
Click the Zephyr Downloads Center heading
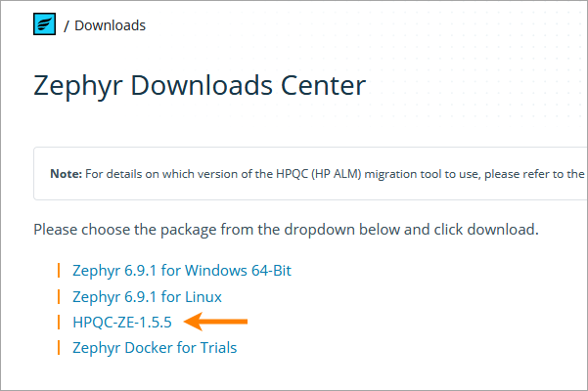[x=200, y=85]
